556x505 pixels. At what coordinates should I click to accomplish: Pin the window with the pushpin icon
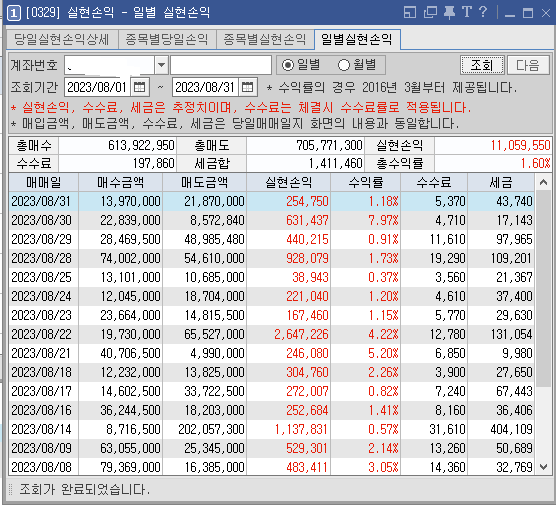pyautogui.click(x=449, y=13)
